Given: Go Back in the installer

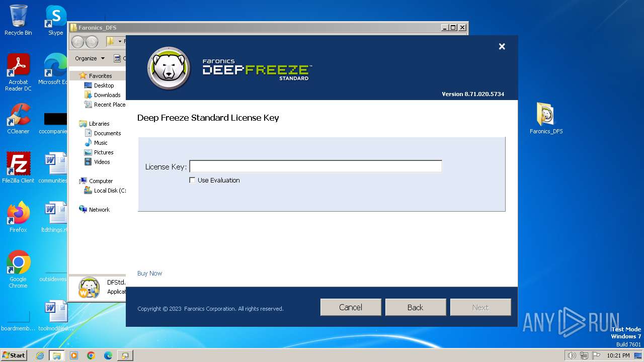Looking at the screenshot, I should tap(416, 307).
